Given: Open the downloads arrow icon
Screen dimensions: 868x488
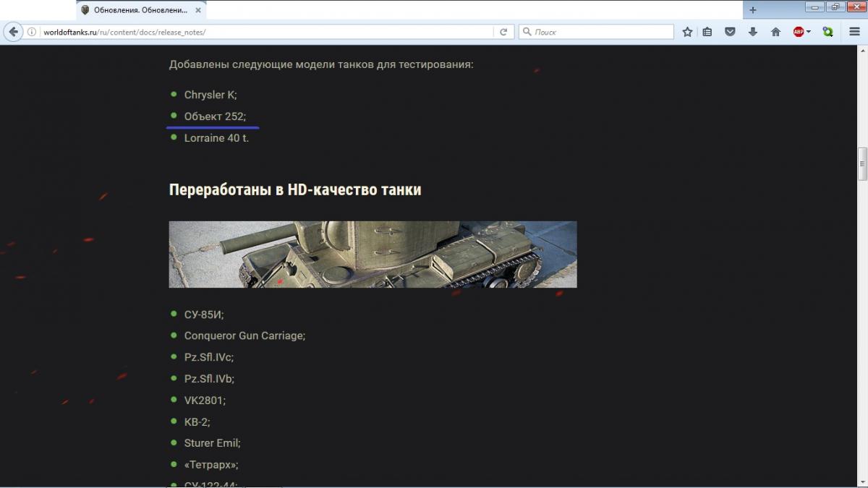Looking at the screenshot, I should coord(753,32).
